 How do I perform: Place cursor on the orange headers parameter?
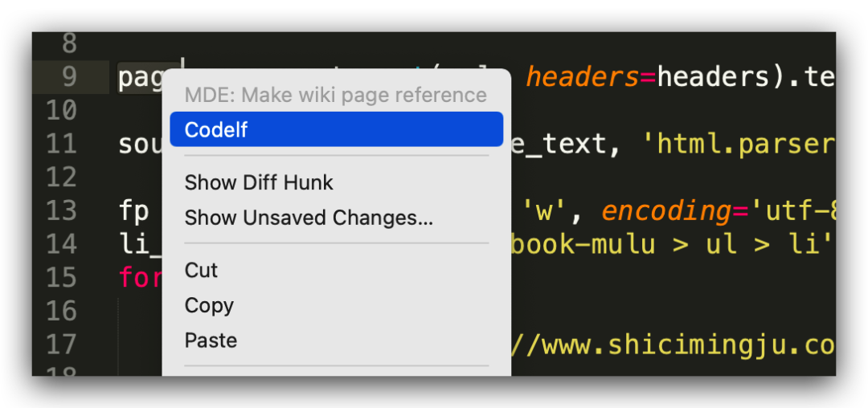point(582,77)
